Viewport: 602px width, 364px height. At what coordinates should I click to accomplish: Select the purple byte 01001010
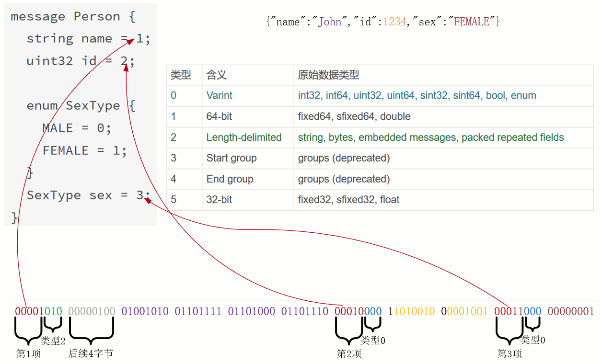(145, 311)
